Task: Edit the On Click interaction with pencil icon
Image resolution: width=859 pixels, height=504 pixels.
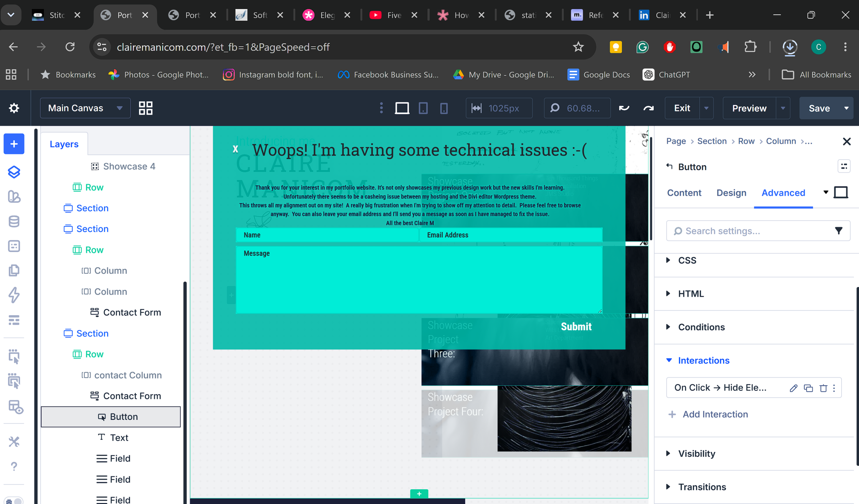Action: (793, 388)
